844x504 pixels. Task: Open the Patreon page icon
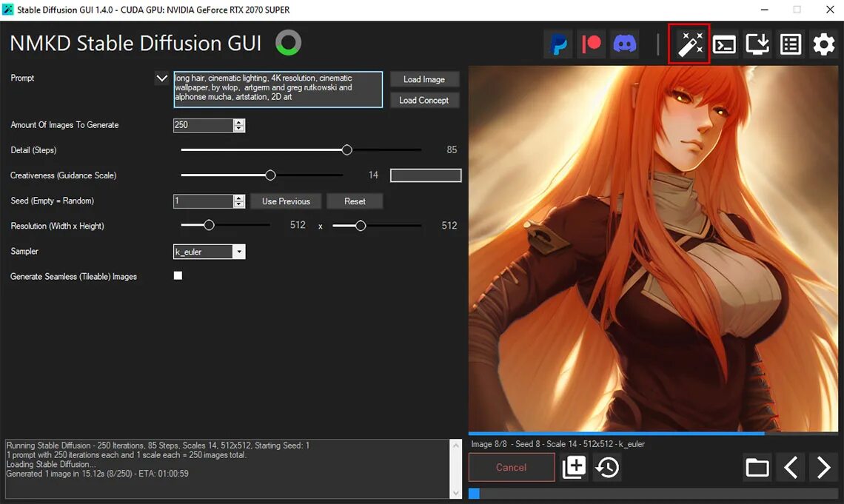(x=592, y=44)
